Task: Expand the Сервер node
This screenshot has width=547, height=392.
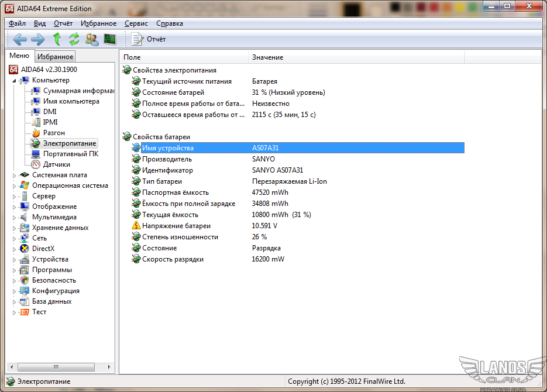Action: point(14,197)
